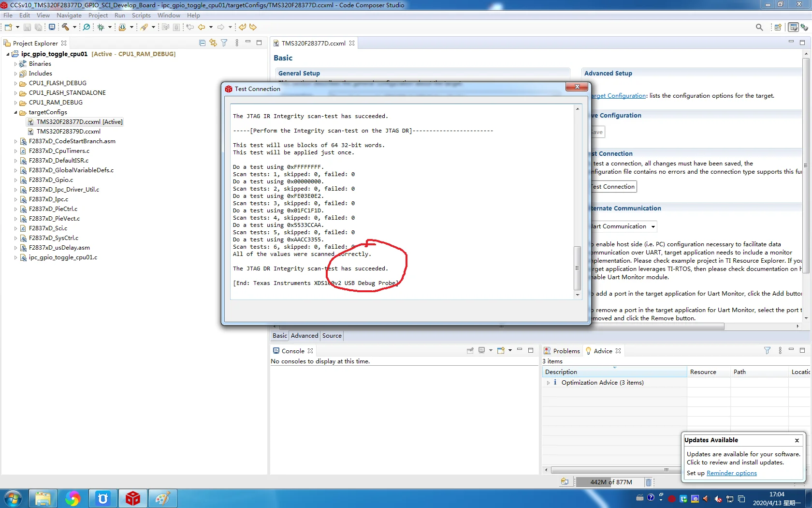
Task: Run garbage collector trash icon
Action: [x=649, y=482]
